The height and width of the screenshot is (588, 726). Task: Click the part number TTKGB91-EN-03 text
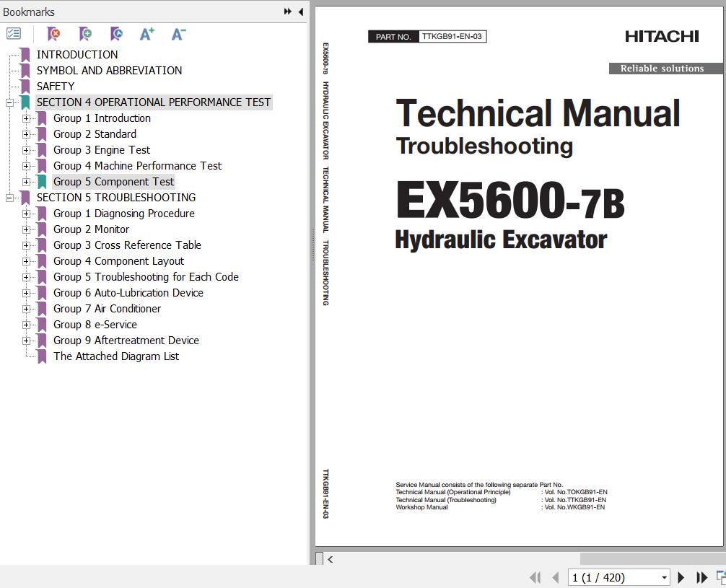pyautogui.click(x=452, y=36)
